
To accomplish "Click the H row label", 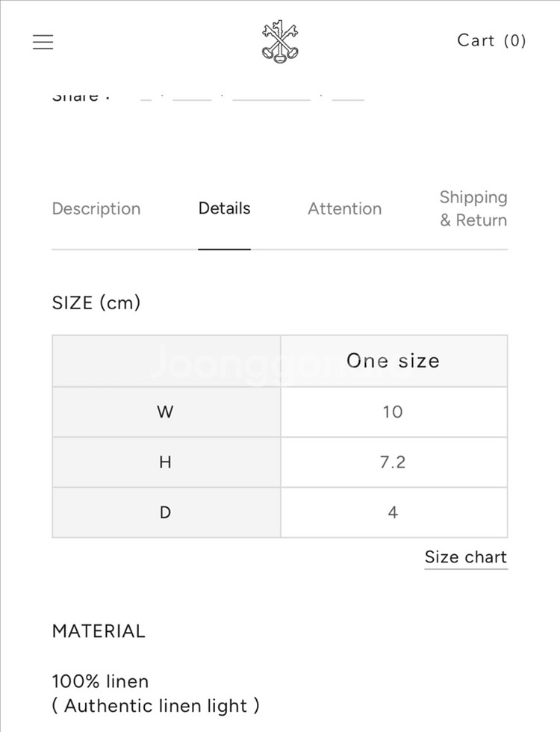I will (x=166, y=462).
